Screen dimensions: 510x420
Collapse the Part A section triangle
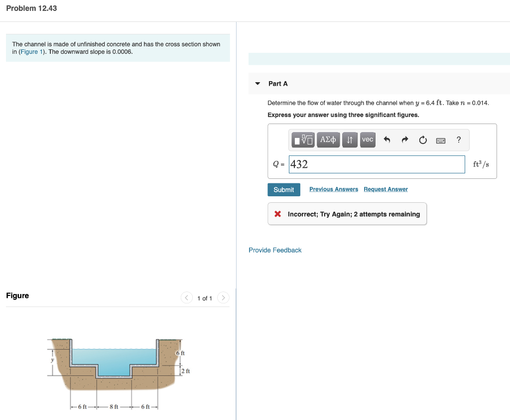pos(257,84)
